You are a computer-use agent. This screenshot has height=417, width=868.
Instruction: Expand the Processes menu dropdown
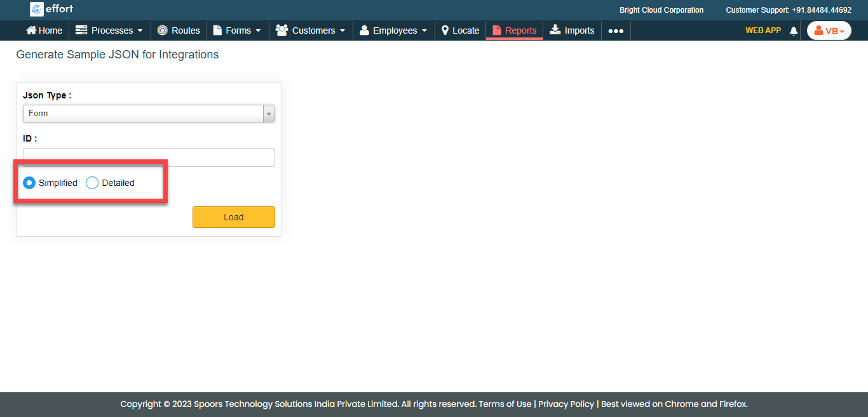[x=110, y=30]
